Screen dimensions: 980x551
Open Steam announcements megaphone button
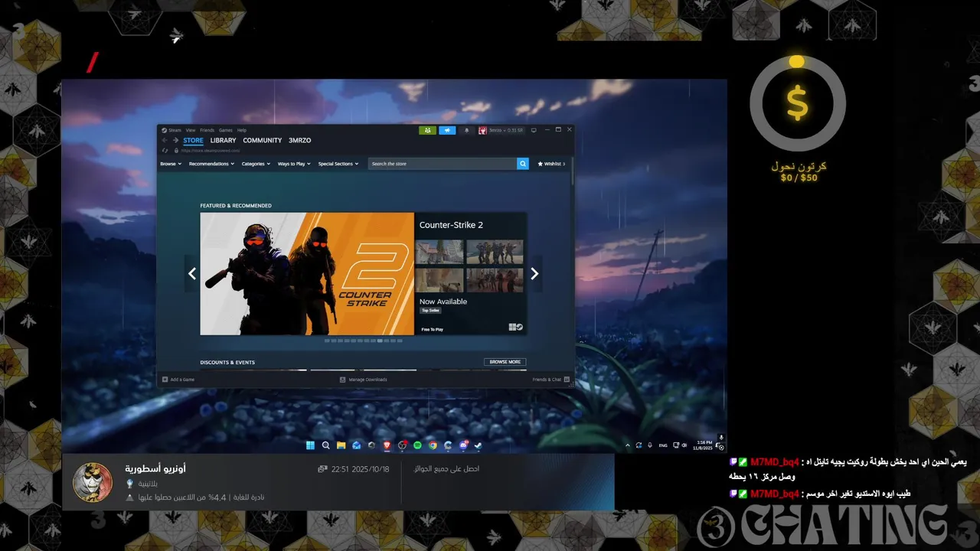(447, 130)
